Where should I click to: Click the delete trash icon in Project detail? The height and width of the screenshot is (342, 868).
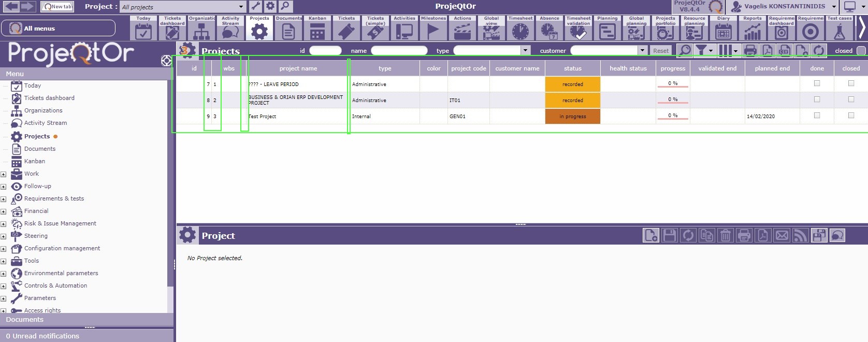(726, 235)
